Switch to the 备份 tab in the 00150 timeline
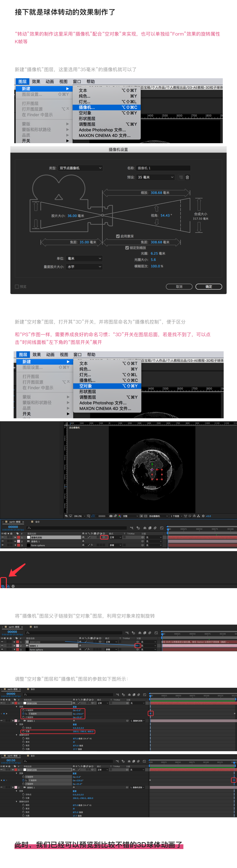 (x=33, y=756)
